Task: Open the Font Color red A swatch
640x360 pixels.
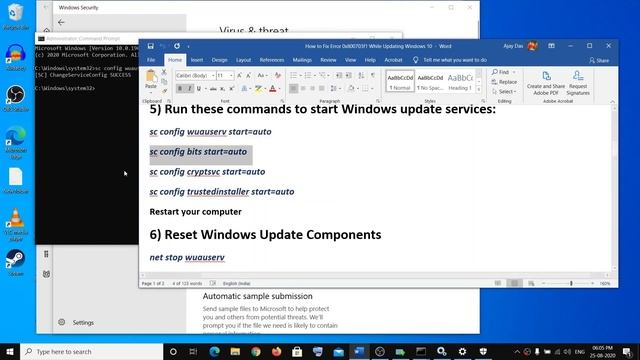Action: pyautogui.click(x=273, y=89)
